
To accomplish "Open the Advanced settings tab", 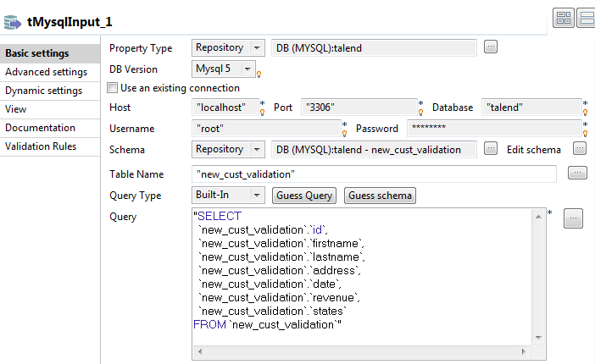I will pos(46,72).
